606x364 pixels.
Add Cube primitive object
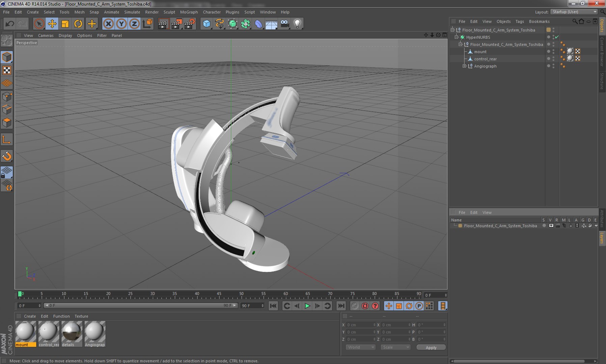point(206,24)
